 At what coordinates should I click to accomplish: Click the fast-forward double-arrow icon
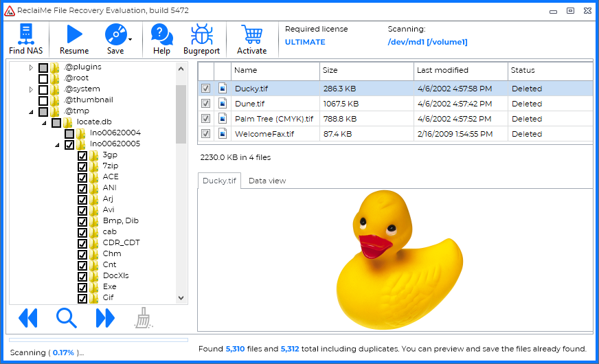[105, 317]
